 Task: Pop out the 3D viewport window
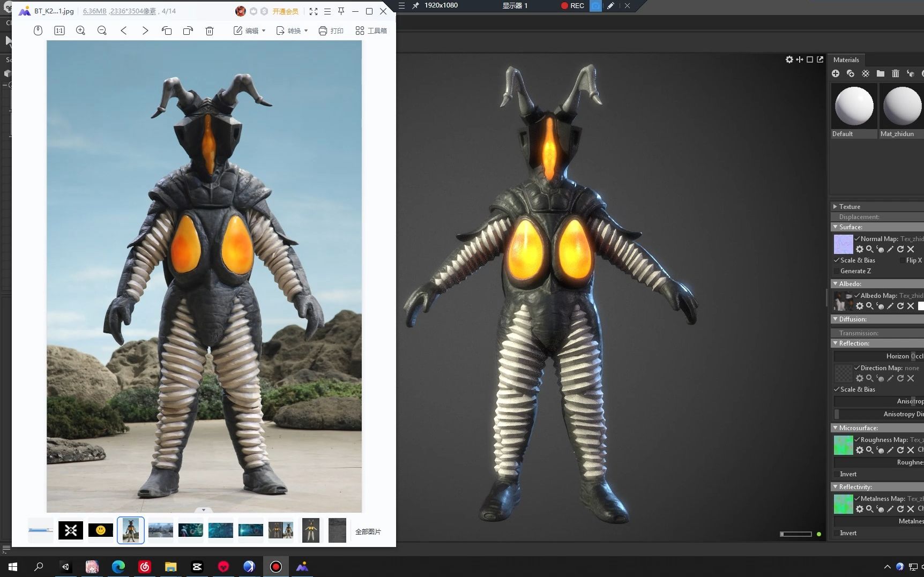[x=820, y=59]
